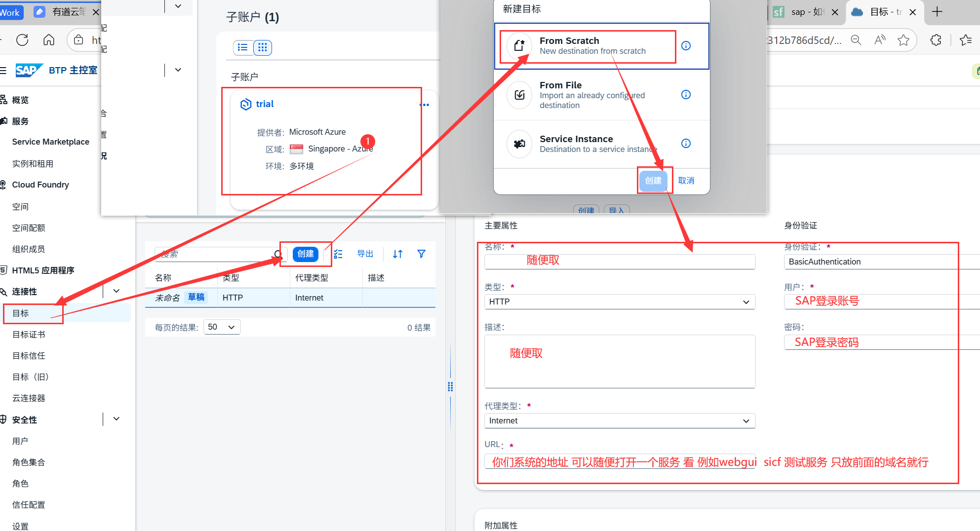This screenshot has height=531, width=980.
Task: Switch subaccounts to grid view
Action: [263, 47]
